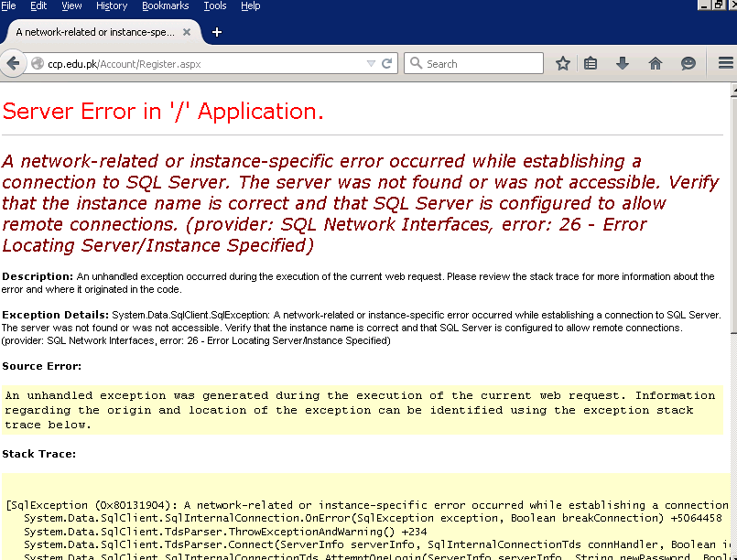Viewport: 737px width, 560px height.
Task: Open the View menu
Action: [x=71, y=5]
